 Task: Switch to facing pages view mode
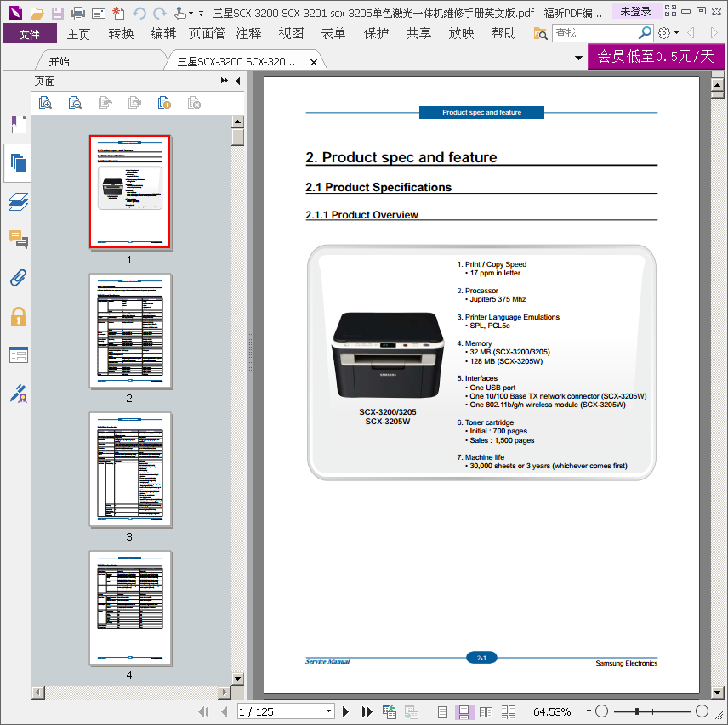click(486, 711)
